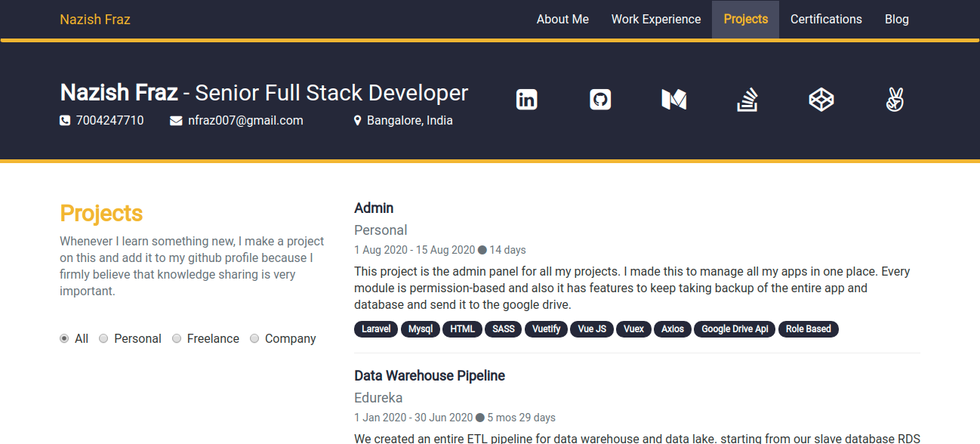980x444 pixels.
Task: Click the envelope icon beside email
Action: pyautogui.click(x=176, y=121)
